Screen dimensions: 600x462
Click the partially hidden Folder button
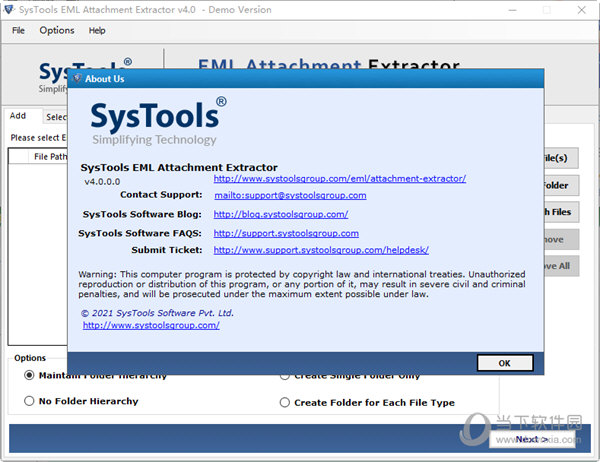point(561,185)
